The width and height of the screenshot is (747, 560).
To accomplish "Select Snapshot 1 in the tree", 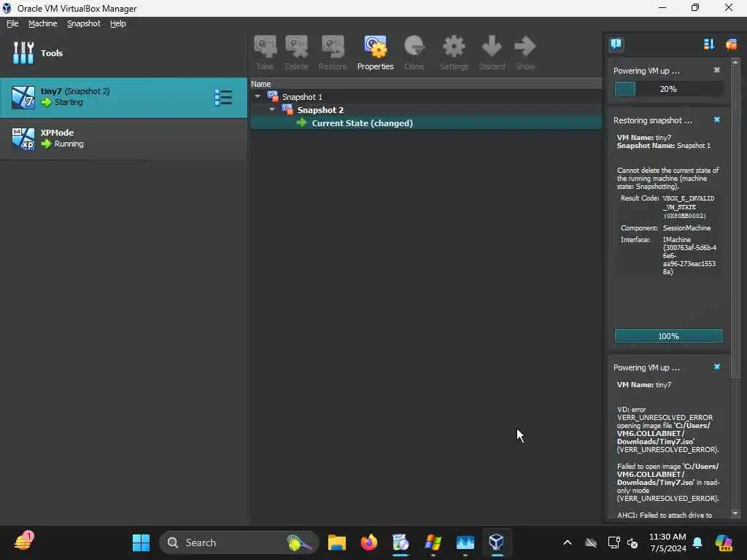I will [x=302, y=97].
